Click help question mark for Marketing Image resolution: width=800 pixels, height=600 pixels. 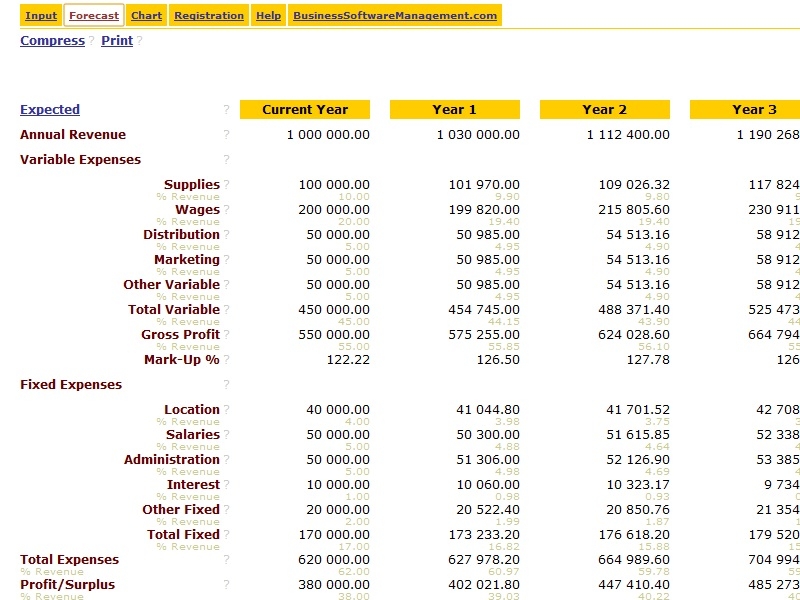[x=226, y=260]
